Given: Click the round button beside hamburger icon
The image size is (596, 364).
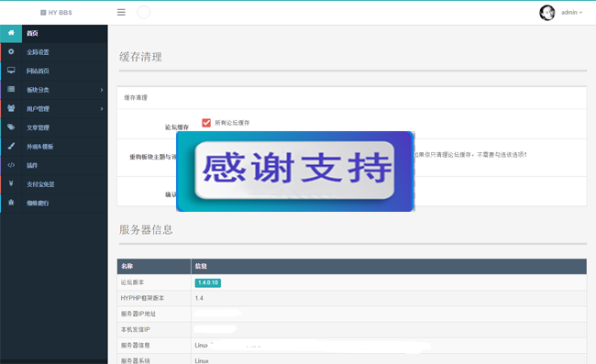Looking at the screenshot, I should (144, 12).
